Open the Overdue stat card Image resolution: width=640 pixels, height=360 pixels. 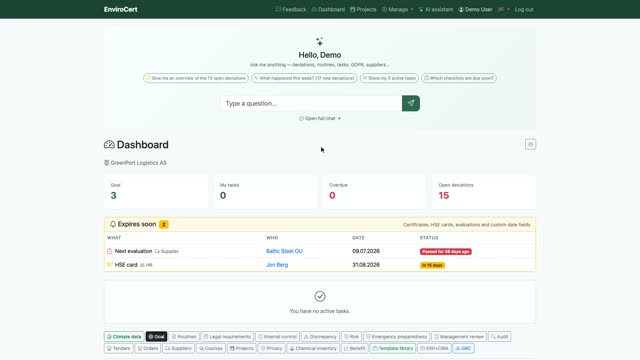[x=374, y=191]
